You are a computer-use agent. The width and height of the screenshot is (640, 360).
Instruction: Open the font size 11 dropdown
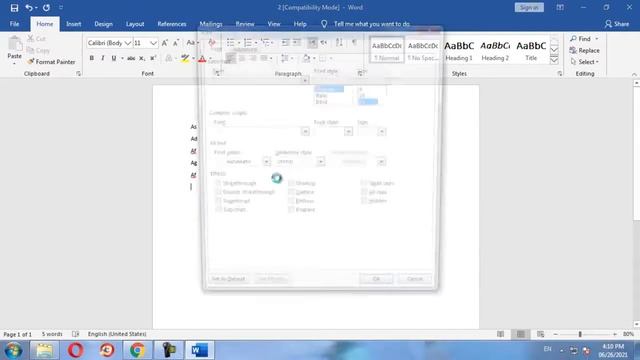click(x=153, y=43)
